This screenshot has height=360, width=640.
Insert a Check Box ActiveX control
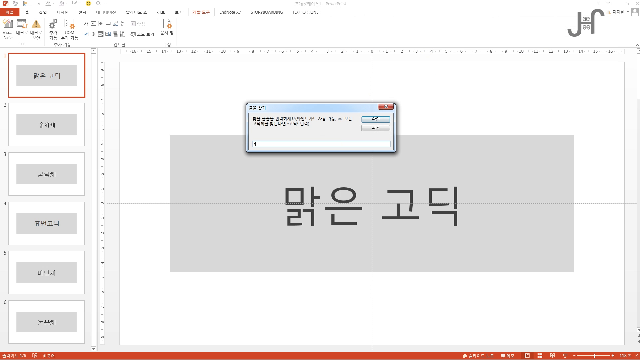point(87,34)
